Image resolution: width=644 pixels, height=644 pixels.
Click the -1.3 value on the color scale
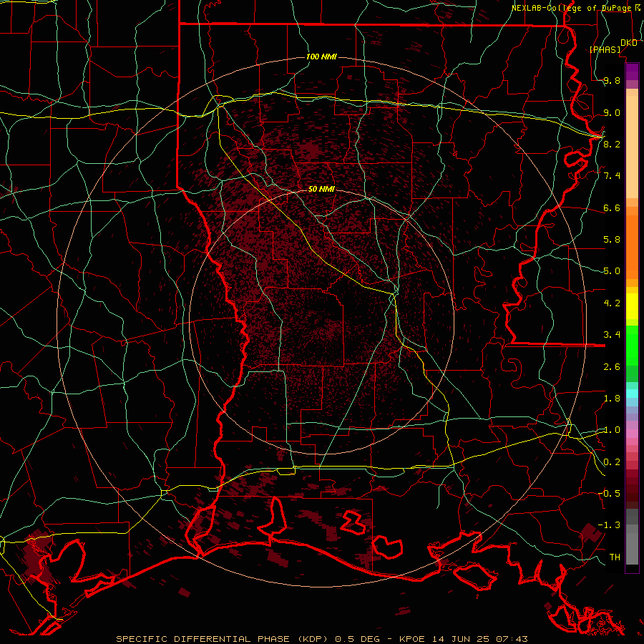(x=610, y=525)
